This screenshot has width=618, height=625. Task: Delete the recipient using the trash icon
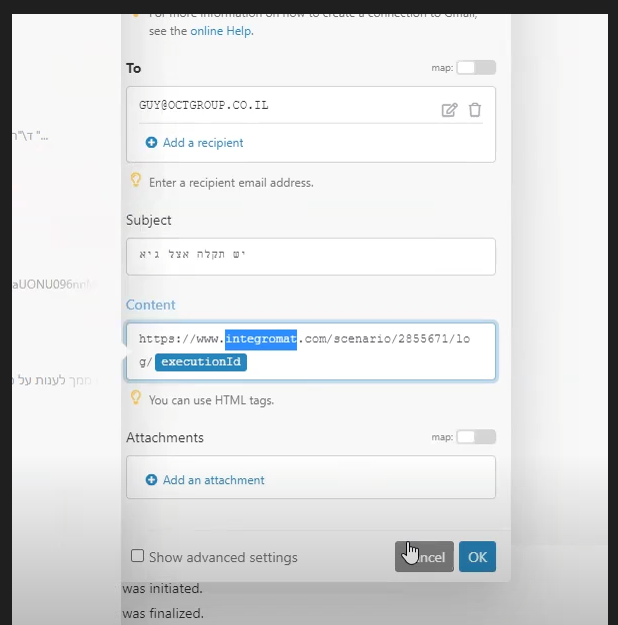click(x=475, y=110)
